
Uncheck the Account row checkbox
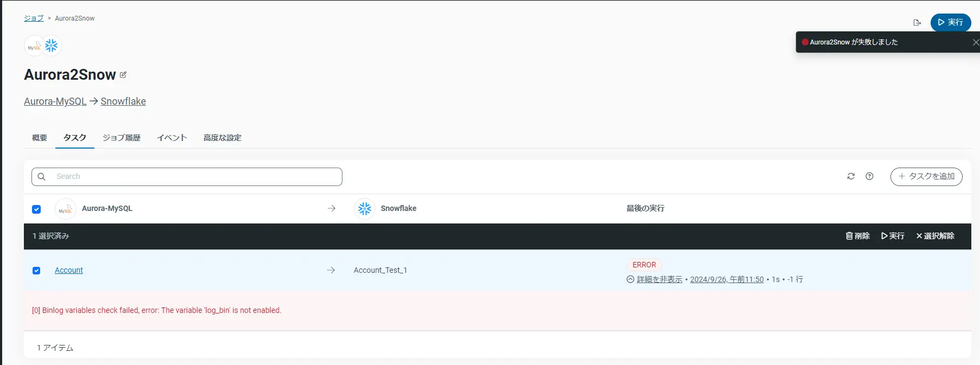point(36,271)
